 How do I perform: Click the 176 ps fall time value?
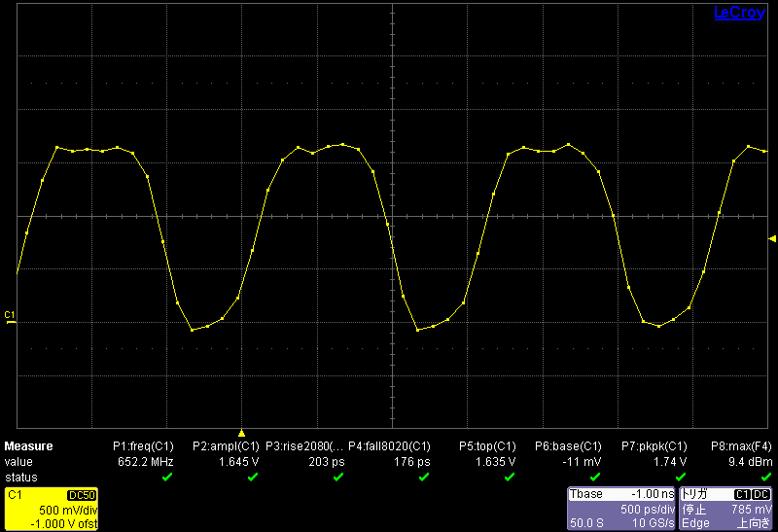point(411,462)
